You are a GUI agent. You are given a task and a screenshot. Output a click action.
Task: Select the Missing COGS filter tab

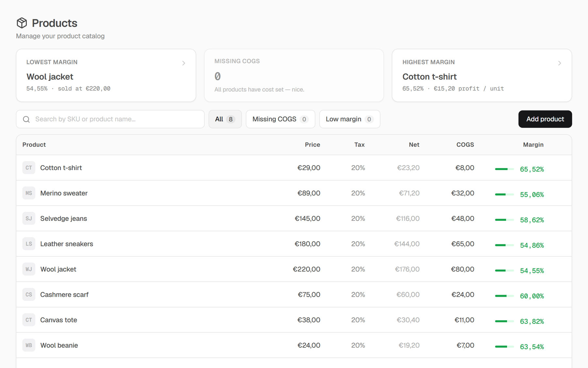click(280, 119)
